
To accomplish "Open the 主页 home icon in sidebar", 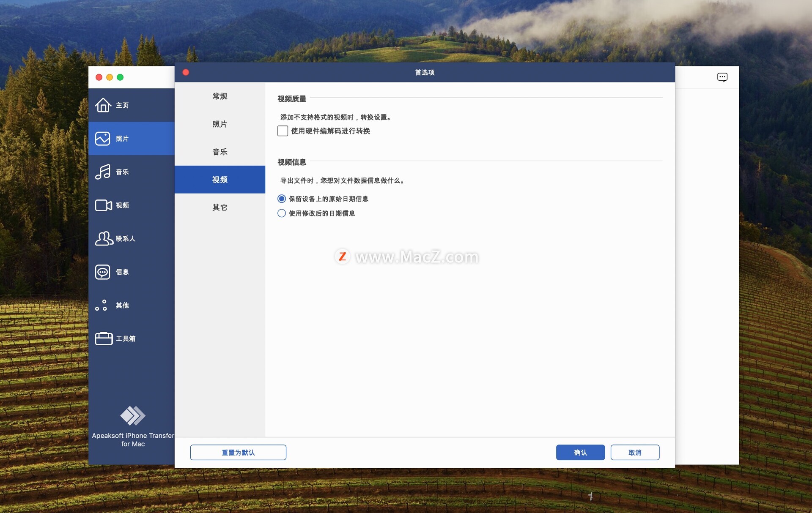I will (x=103, y=105).
